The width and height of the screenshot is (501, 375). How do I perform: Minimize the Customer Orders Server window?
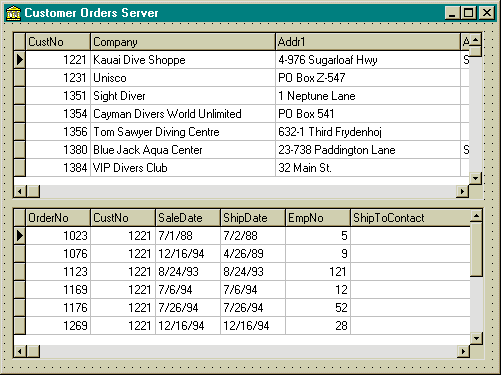(452, 13)
